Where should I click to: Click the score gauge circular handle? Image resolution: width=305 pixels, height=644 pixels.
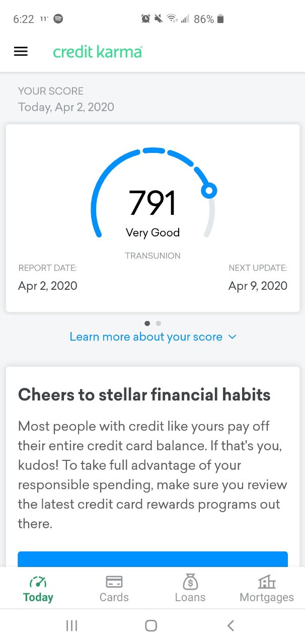click(x=209, y=190)
